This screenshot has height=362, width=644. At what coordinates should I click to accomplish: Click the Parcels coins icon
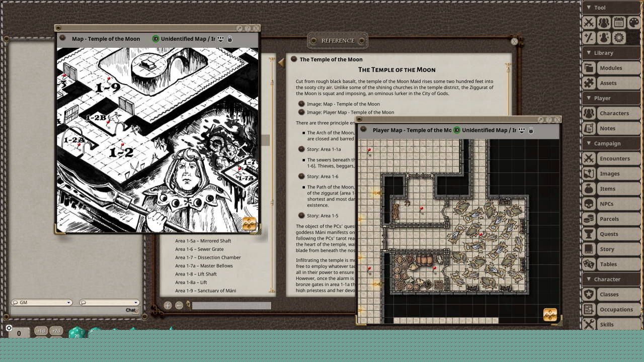[x=589, y=219]
